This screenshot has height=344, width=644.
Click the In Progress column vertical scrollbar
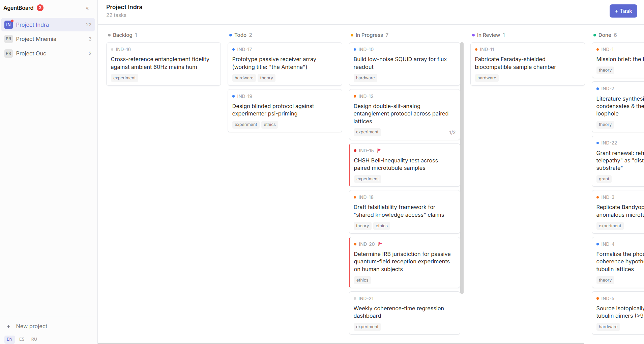point(462,168)
